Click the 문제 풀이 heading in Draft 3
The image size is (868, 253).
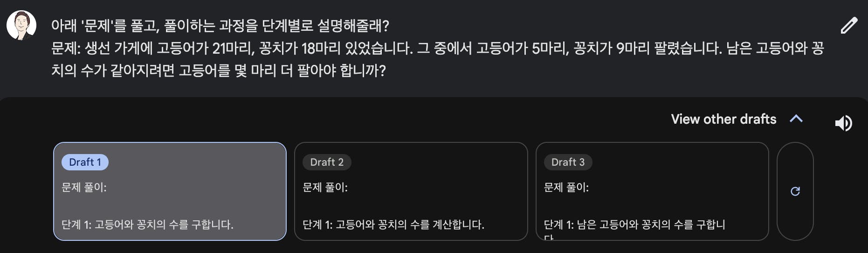click(x=566, y=187)
